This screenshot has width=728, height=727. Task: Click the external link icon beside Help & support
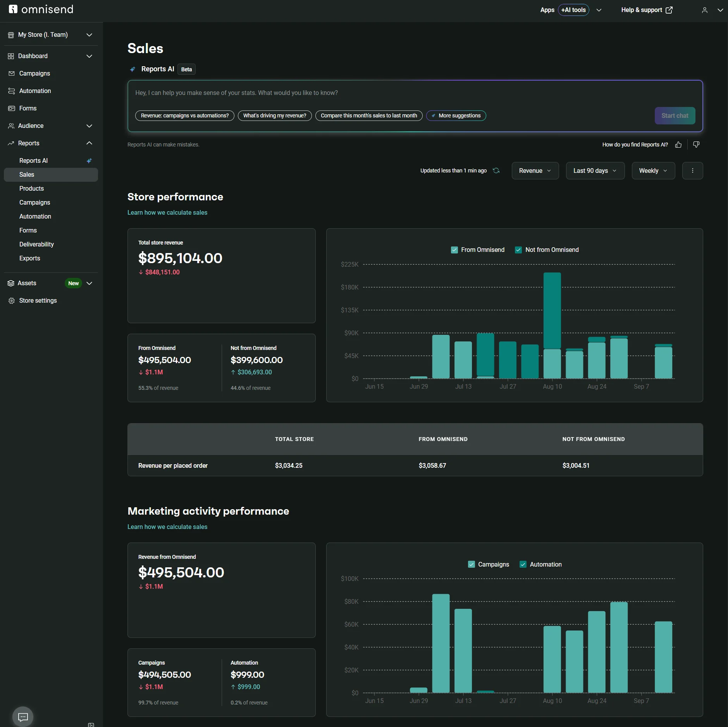pos(669,10)
